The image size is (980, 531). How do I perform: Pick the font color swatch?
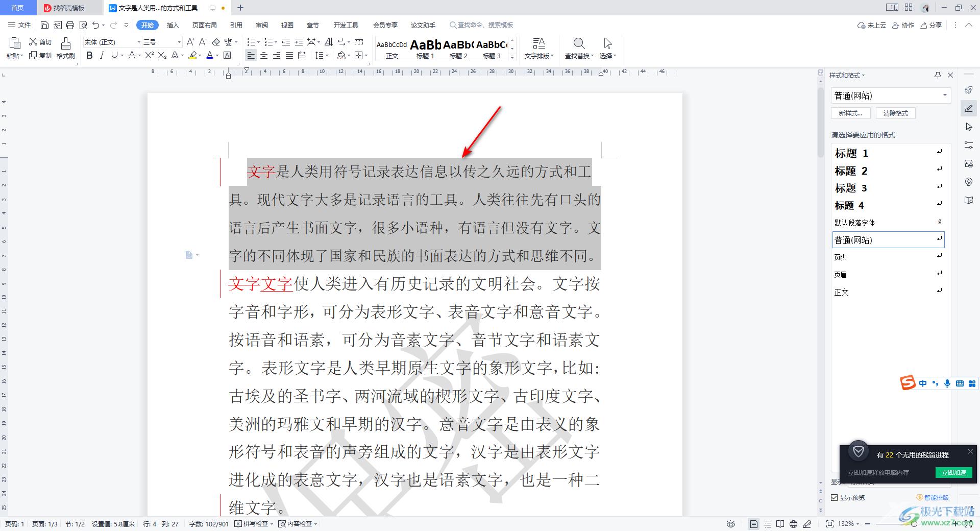pyautogui.click(x=209, y=55)
